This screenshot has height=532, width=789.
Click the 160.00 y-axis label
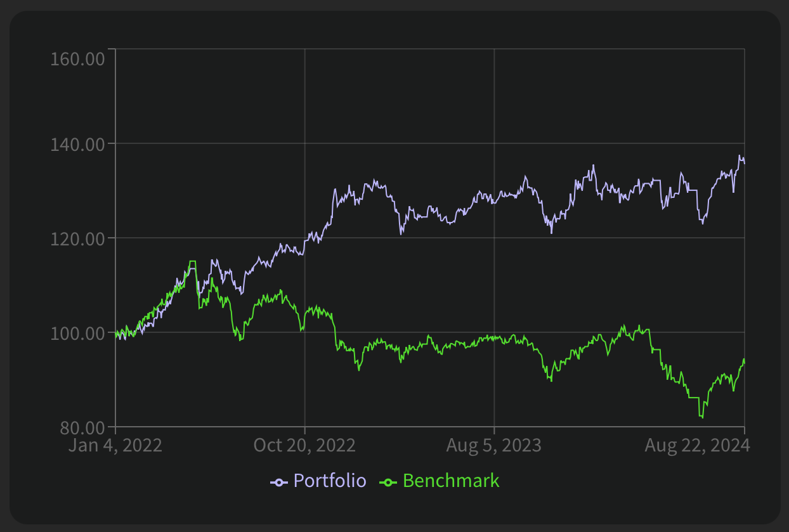[77, 60]
